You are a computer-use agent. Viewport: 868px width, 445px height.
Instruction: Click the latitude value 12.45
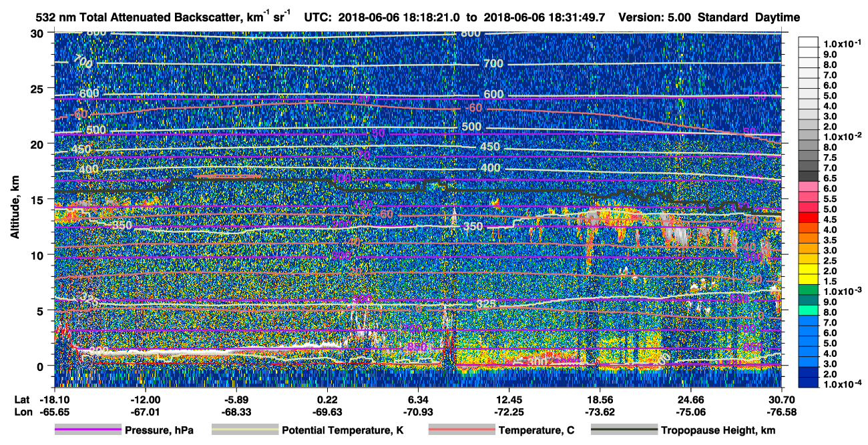(x=509, y=399)
